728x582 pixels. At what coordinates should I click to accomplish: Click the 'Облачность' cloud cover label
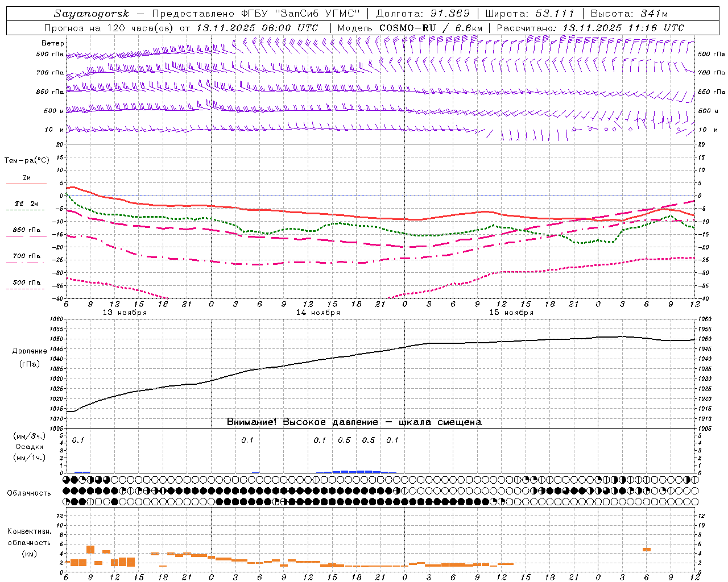(x=29, y=493)
